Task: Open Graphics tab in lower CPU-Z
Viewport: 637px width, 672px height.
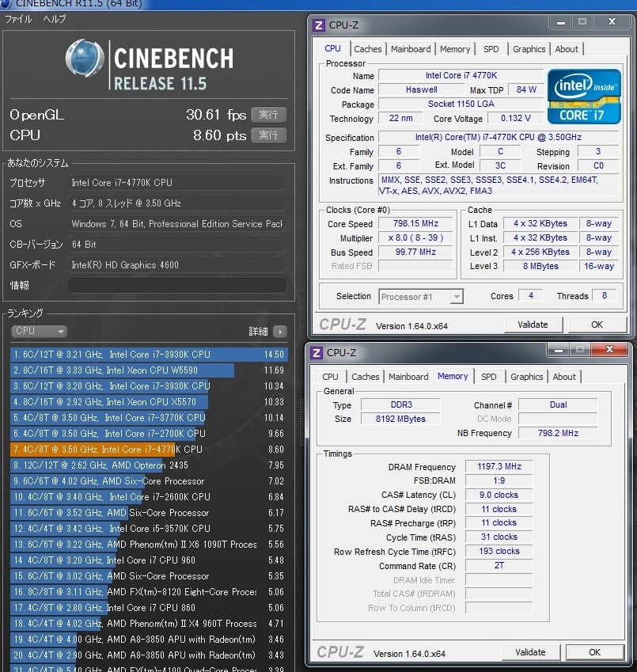Action: 526,377
